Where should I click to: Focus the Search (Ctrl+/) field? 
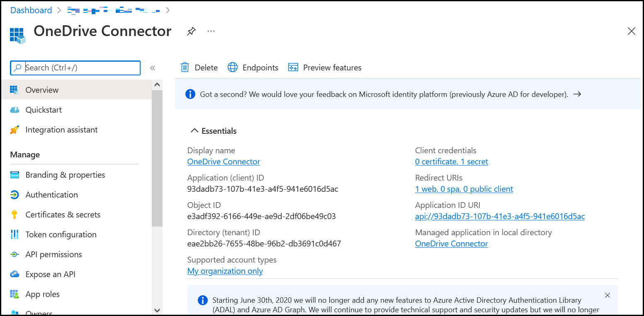coord(75,68)
